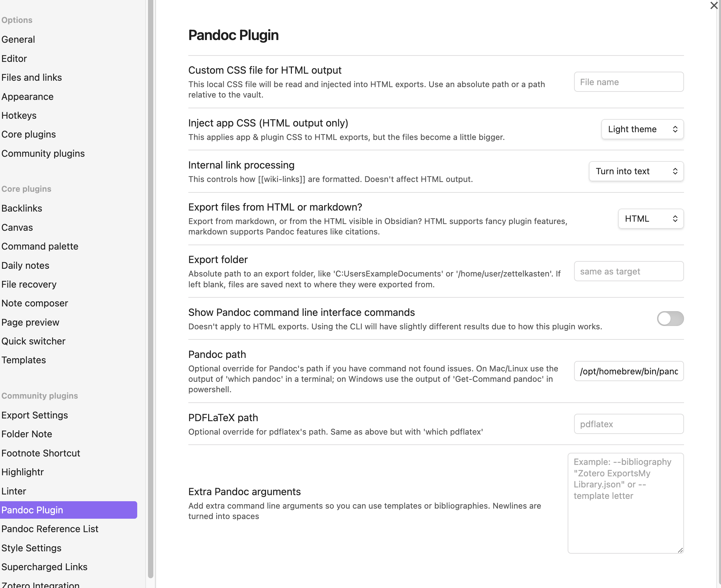Open Templates settings
Viewport: 721px width, 588px height.
click(23, 360)
